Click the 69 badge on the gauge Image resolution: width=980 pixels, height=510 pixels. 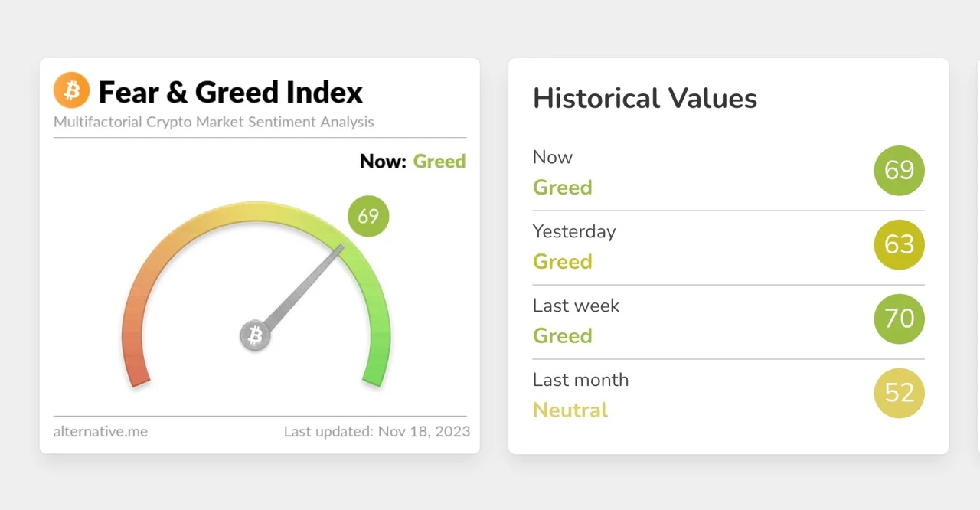pyautogui.click(x=368, y=216)
